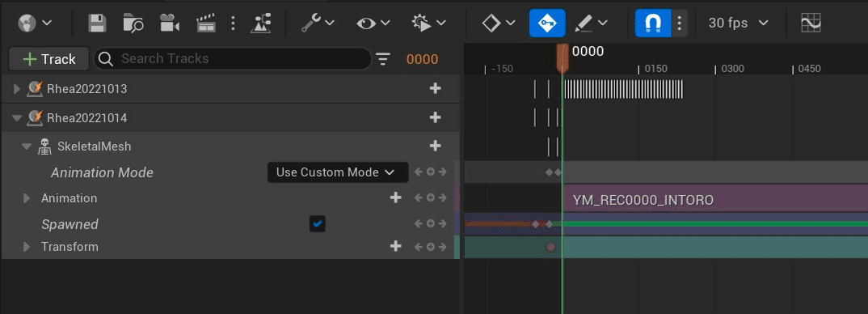Go to next Transform key
Screen dimensions: 868x314
click(x=442, y=247)
